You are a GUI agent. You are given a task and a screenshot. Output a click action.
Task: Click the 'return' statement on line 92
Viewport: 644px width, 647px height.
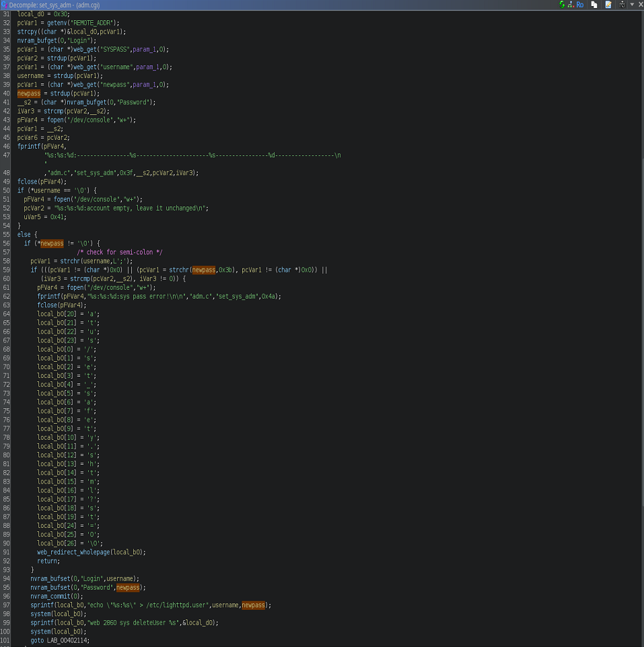[x=47, y=561]
